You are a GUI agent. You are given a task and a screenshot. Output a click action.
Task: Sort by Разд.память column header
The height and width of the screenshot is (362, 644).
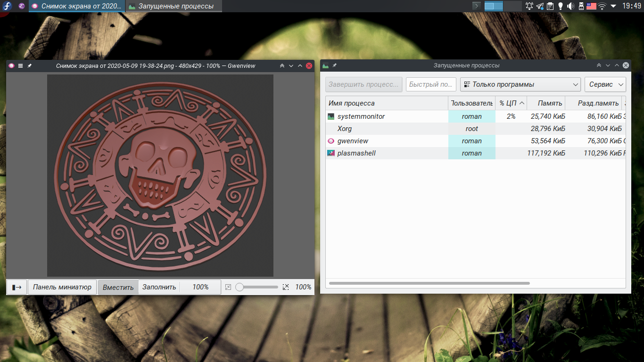click(x=593, y=103)
